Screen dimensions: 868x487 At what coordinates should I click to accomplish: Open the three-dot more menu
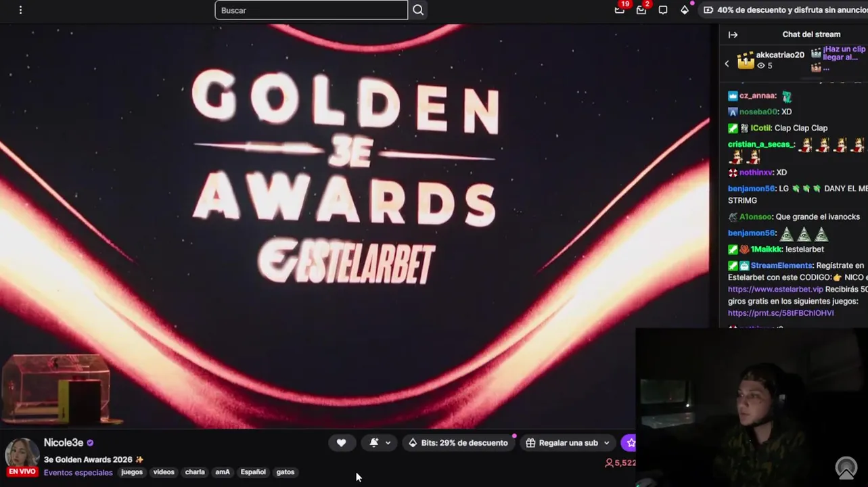20,10
